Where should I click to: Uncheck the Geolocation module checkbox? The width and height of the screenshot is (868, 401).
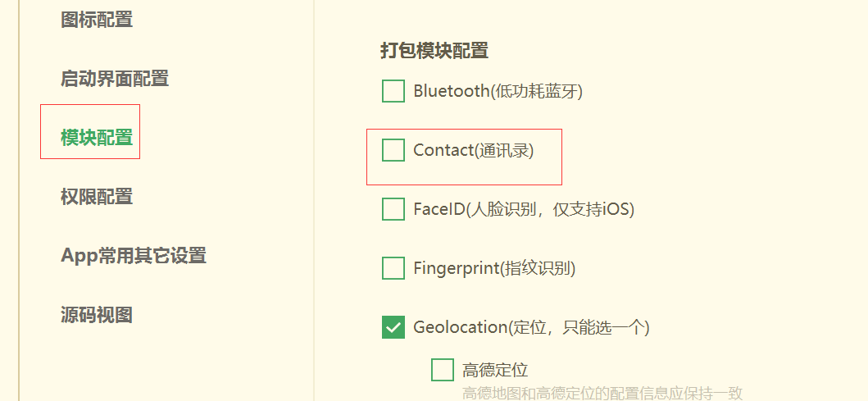pos(393,327)
